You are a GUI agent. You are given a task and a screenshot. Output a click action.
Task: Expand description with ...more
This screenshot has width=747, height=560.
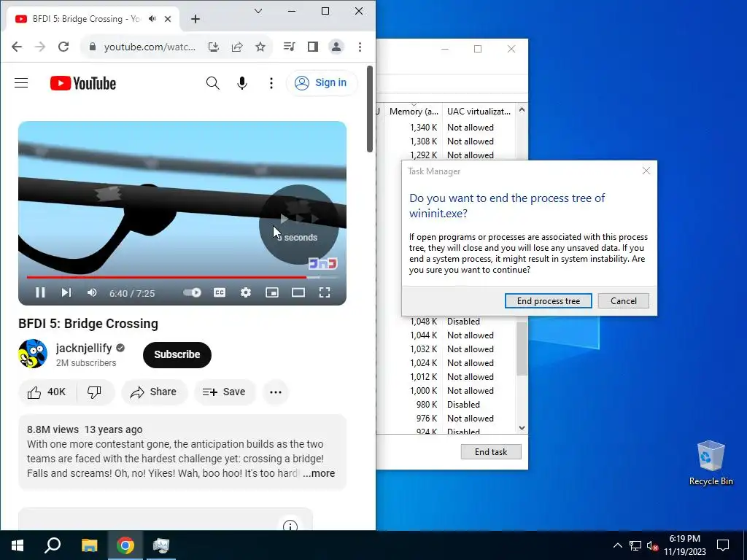[x=319, y=473]
